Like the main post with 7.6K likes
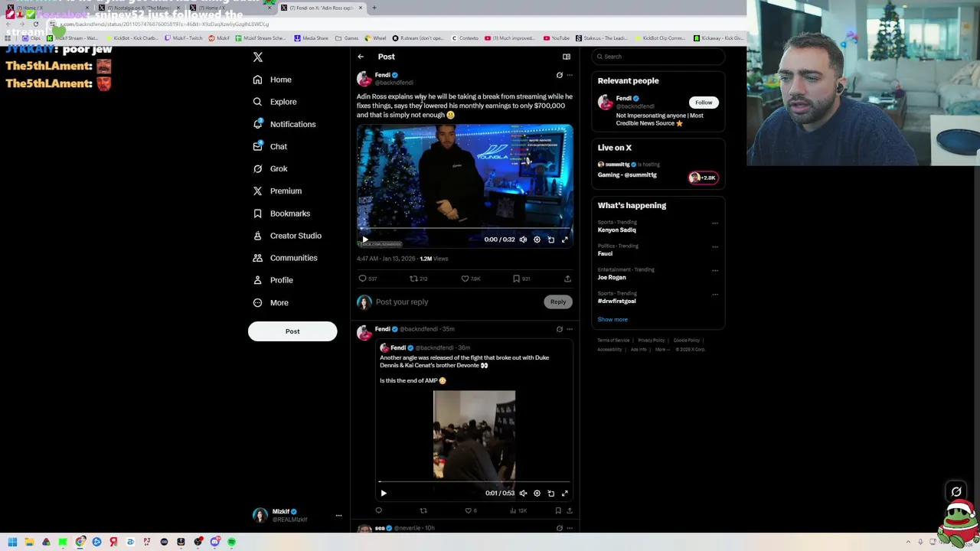 (x=470, y=279)
